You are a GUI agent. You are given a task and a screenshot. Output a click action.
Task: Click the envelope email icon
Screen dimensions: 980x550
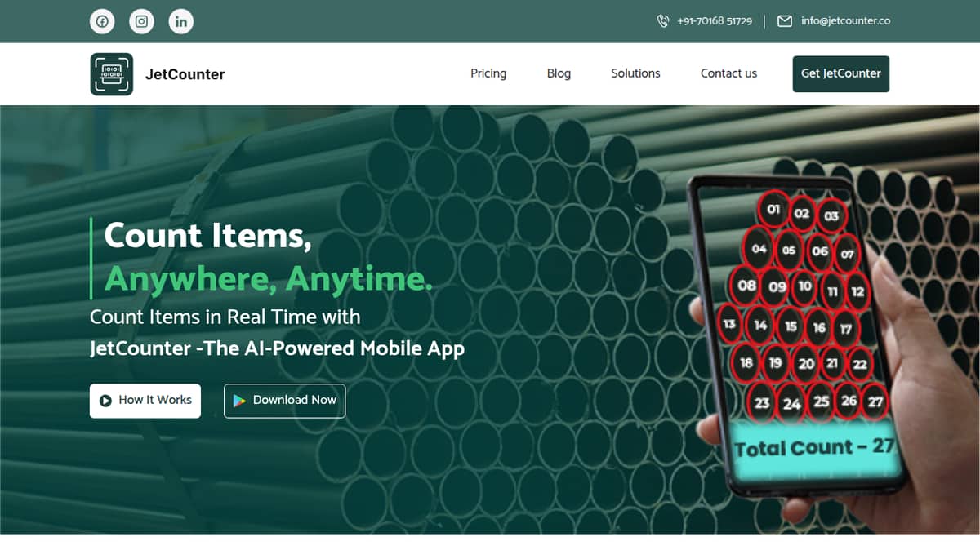[x=785, y=21]
